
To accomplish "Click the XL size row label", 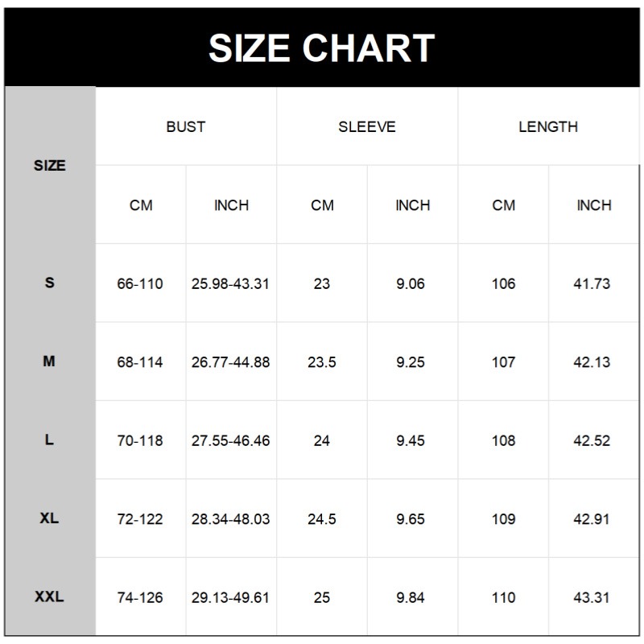I will (50, 518).
